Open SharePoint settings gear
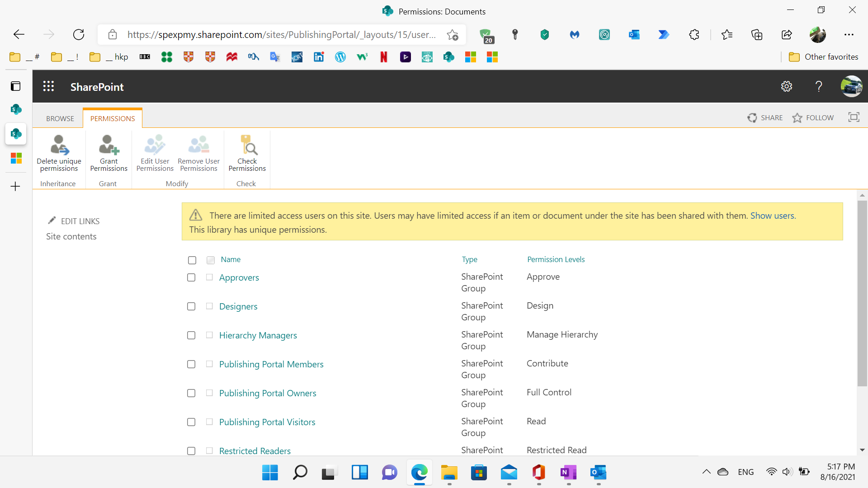 pyautogui.click(x=787, y=86)
